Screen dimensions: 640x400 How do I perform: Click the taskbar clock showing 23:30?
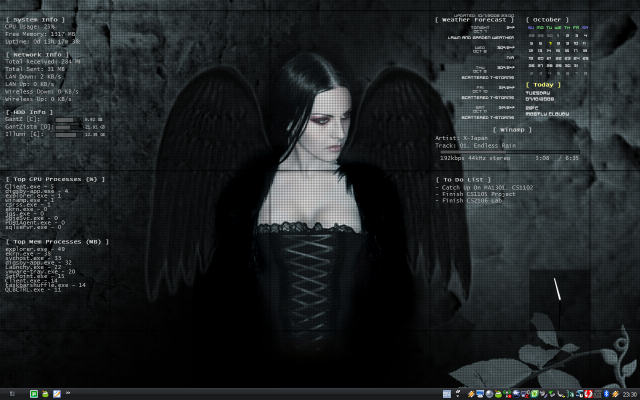[x=629, y=394]
